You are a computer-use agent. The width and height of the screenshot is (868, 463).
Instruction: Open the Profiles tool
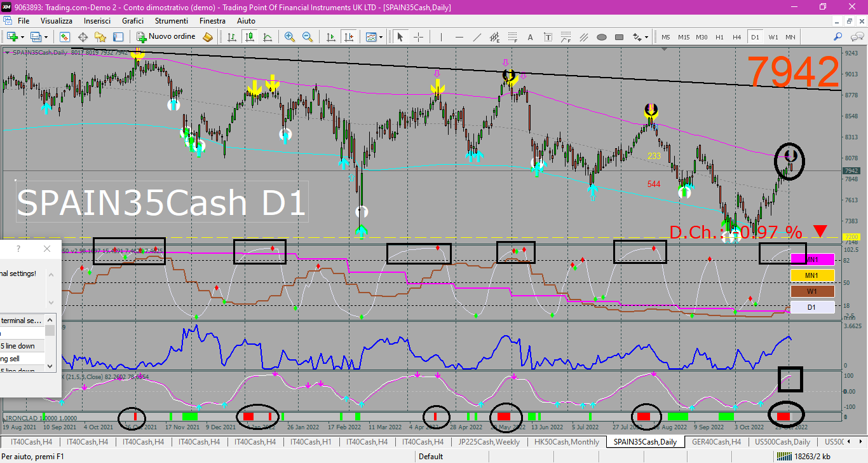(36, 37)
